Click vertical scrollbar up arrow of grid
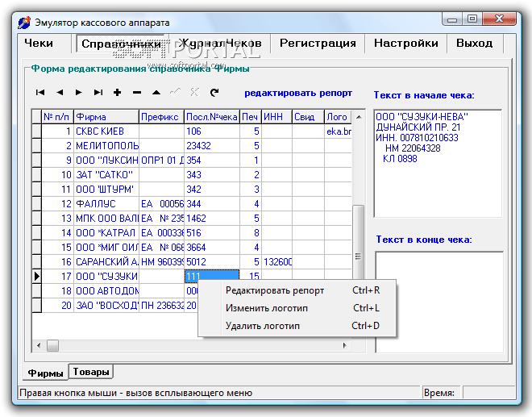This screenshot has height=417, width=532. pos(359,117)
